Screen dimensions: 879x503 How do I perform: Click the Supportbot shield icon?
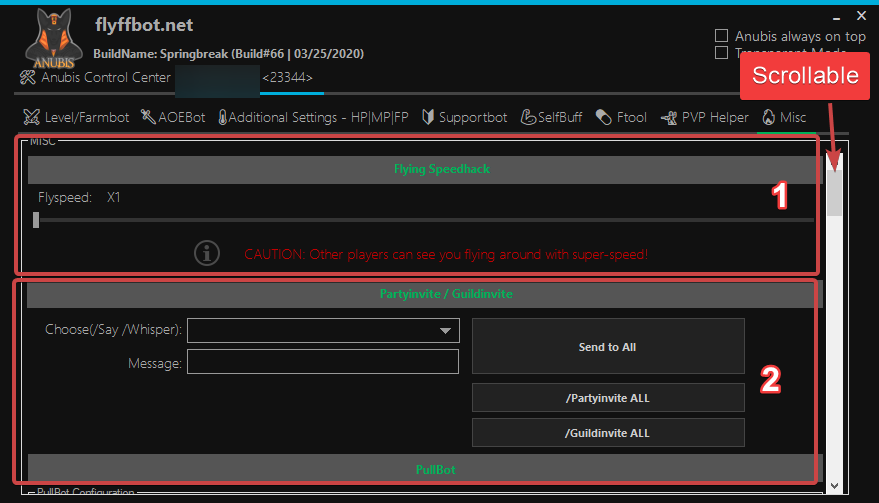428,117
